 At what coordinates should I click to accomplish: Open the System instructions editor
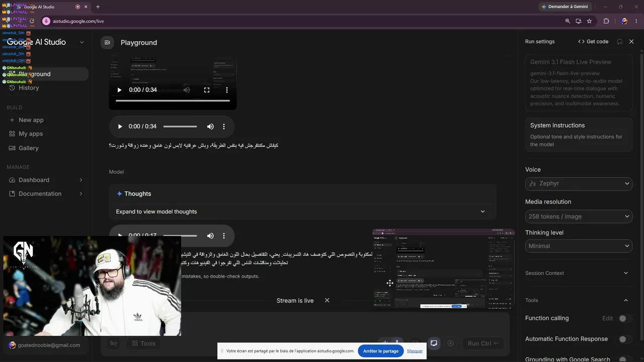579,134
